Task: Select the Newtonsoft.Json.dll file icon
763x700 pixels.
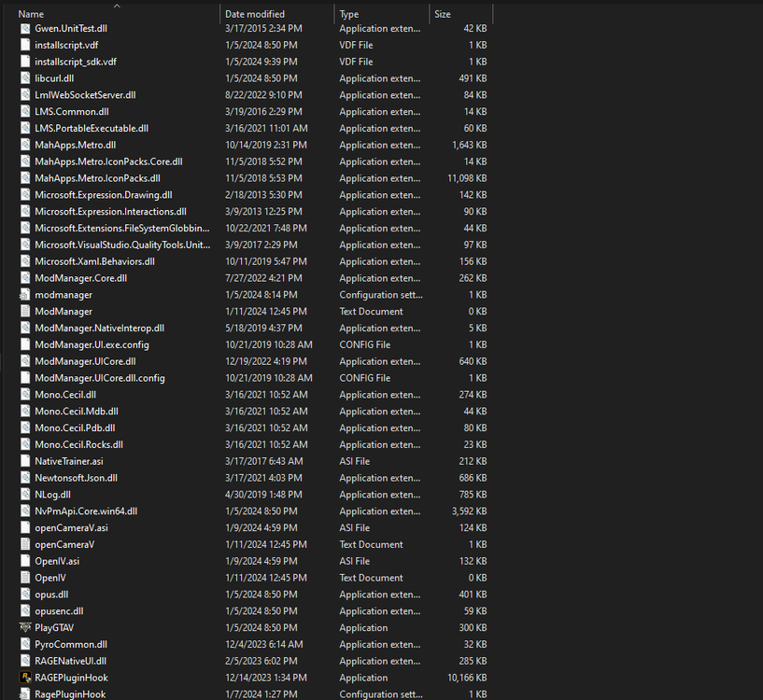Action: (25, 477)
